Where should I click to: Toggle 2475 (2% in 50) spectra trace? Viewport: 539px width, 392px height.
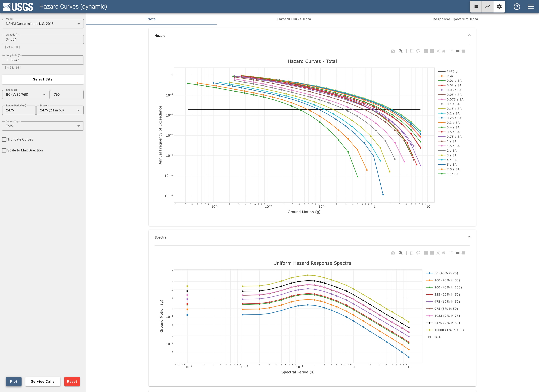(443, 323)
